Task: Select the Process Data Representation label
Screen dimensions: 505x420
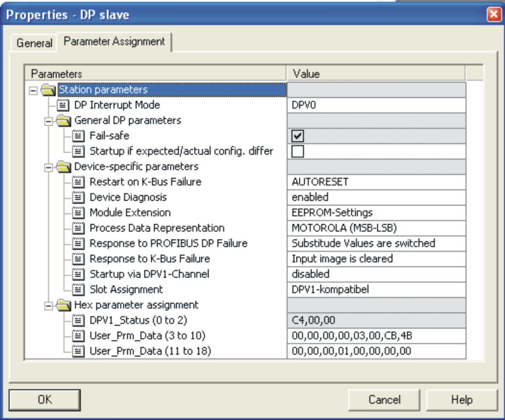Action: 157,228
